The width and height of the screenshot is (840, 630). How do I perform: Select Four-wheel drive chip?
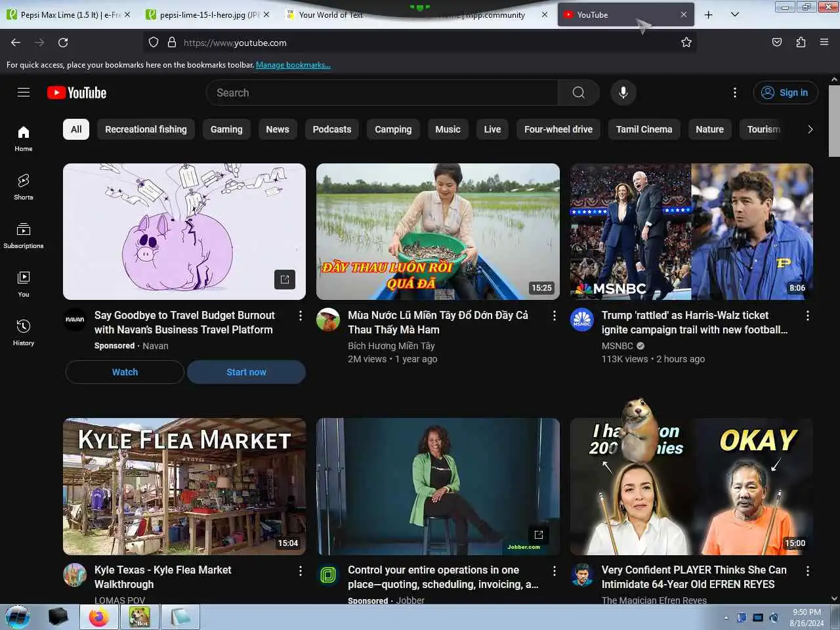(x=558, y=129)
